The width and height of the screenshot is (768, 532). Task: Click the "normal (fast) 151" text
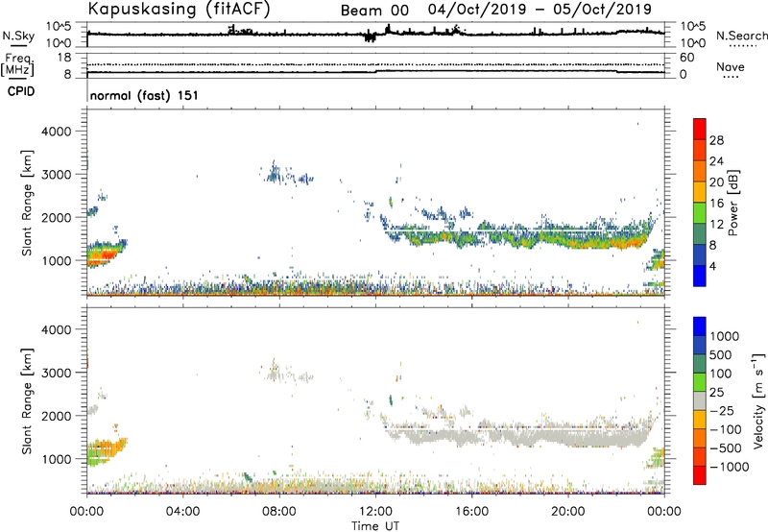point(144,95)
